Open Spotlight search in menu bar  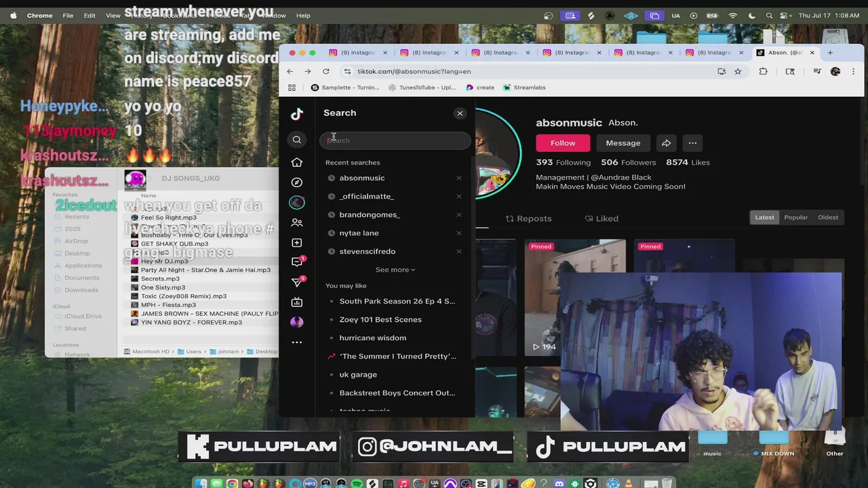click(x=769, y=16)
